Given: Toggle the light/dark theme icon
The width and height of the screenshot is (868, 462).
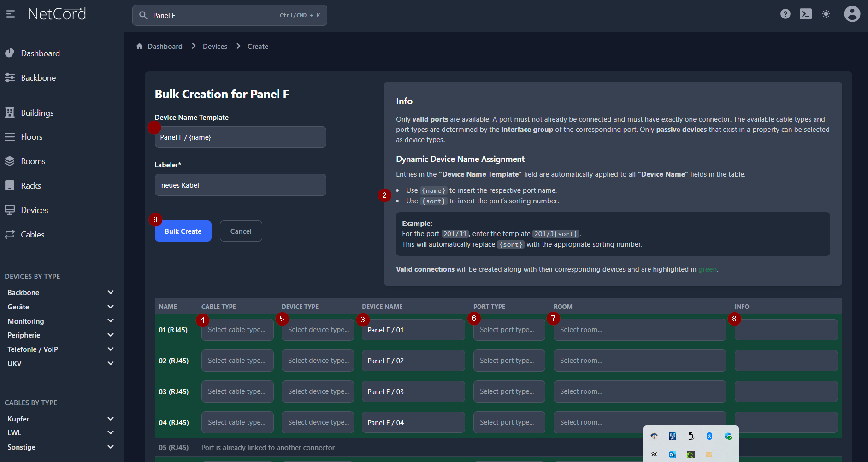Looking at the screenshot, I should (826, 14).
